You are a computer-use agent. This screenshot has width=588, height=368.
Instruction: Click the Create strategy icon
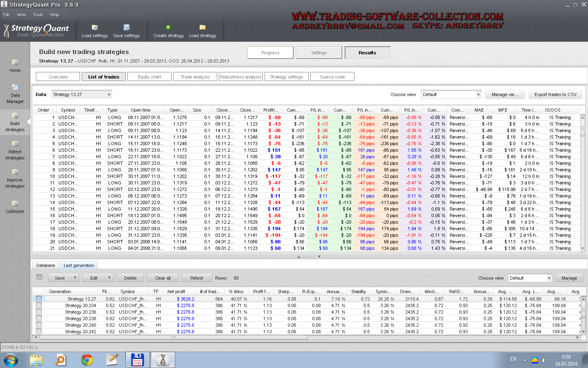click(x=168, y=27)
